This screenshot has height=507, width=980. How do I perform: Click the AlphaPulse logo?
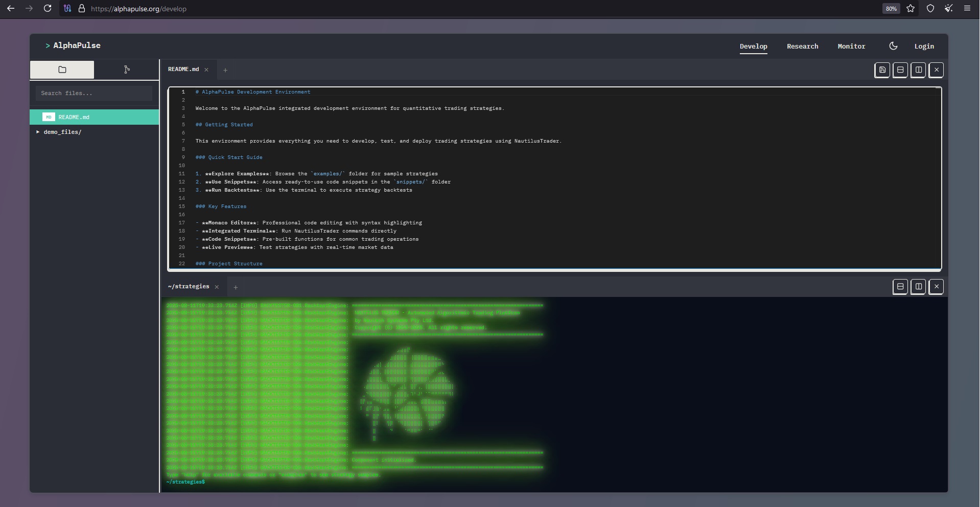tap(73, 45)
